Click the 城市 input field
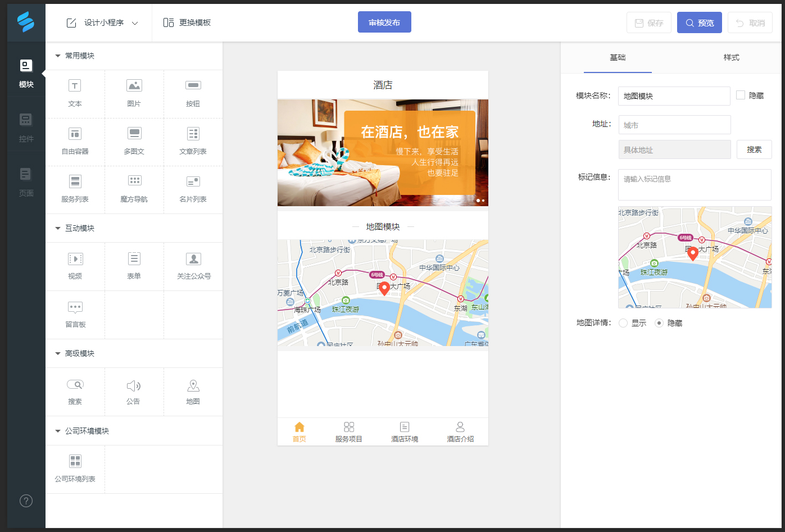785x532 pixels. click(x=675, y=125)
